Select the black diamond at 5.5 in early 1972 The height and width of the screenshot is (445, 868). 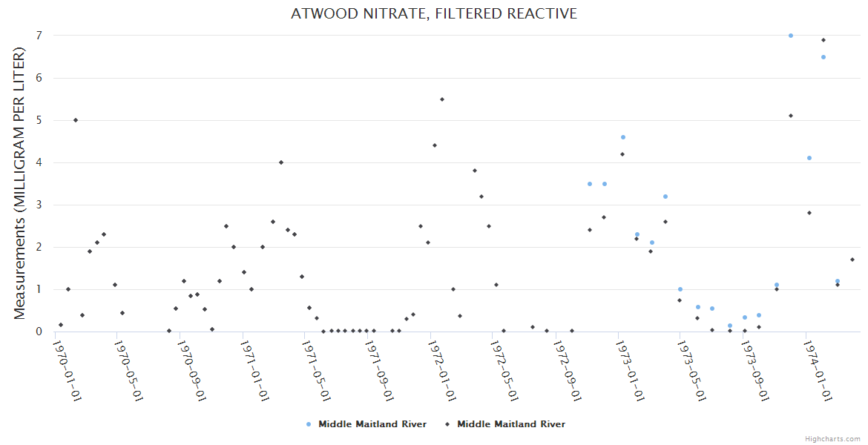click(x=442, y=99)
